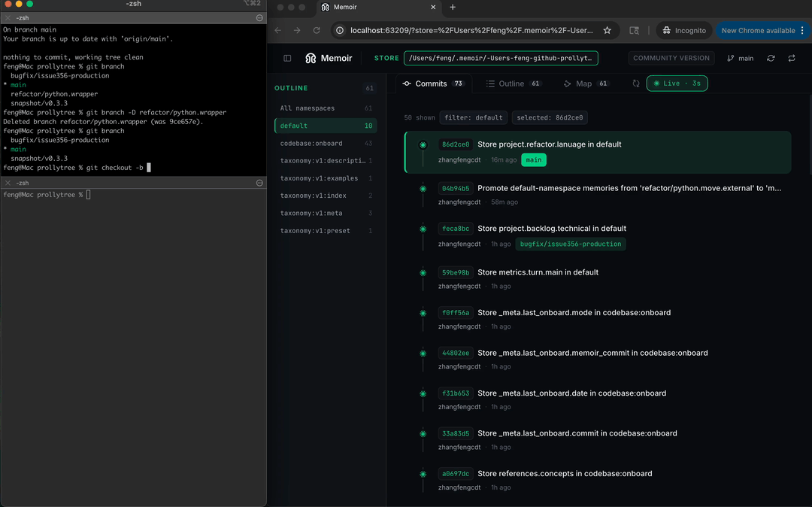Screen dimensions: 812x507
Task: Click commit node dot for feca8bc
Action: (x=423, y=229)
